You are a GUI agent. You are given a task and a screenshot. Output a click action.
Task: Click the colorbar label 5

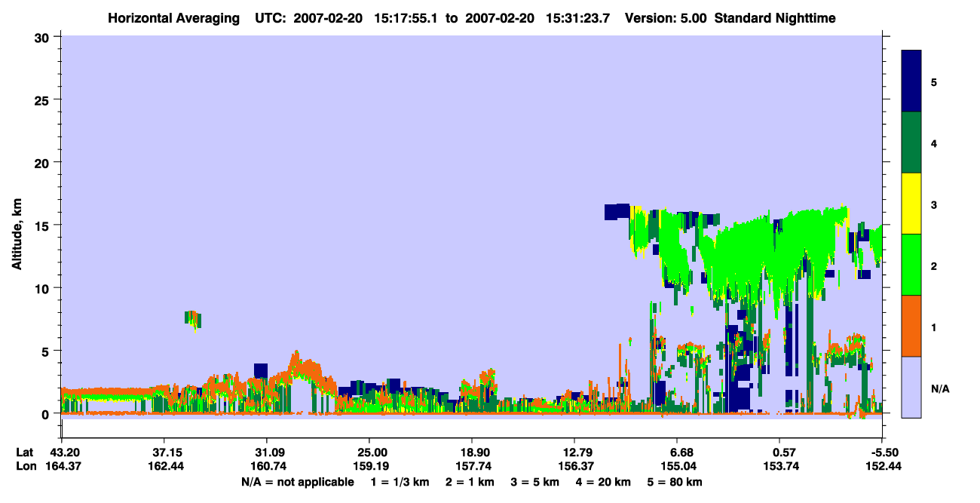point(933,81)
